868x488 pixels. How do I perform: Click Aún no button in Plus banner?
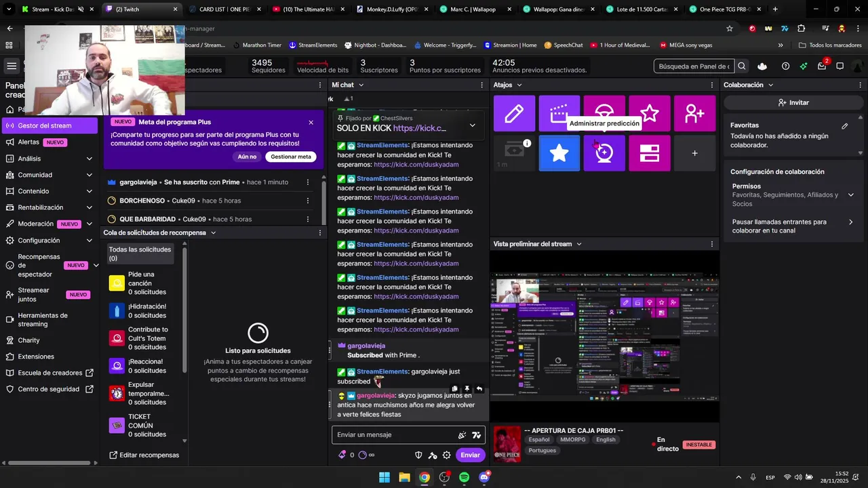(x=247, y=157)
